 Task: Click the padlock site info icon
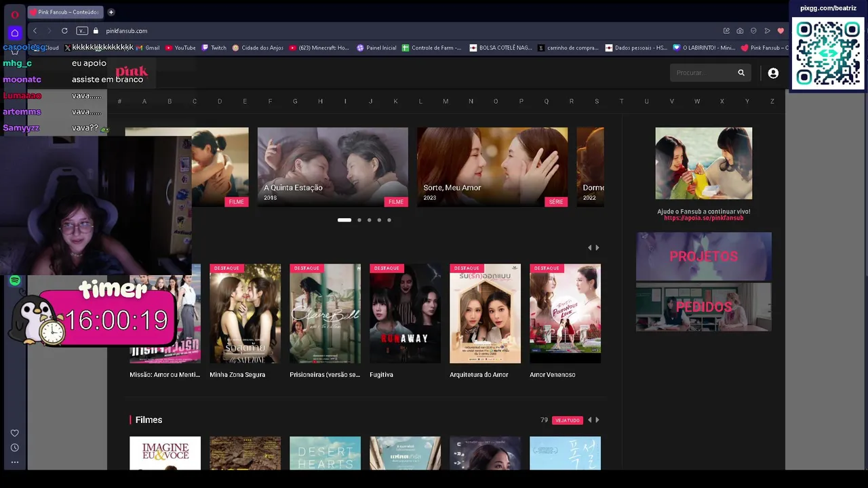point(96,30)
